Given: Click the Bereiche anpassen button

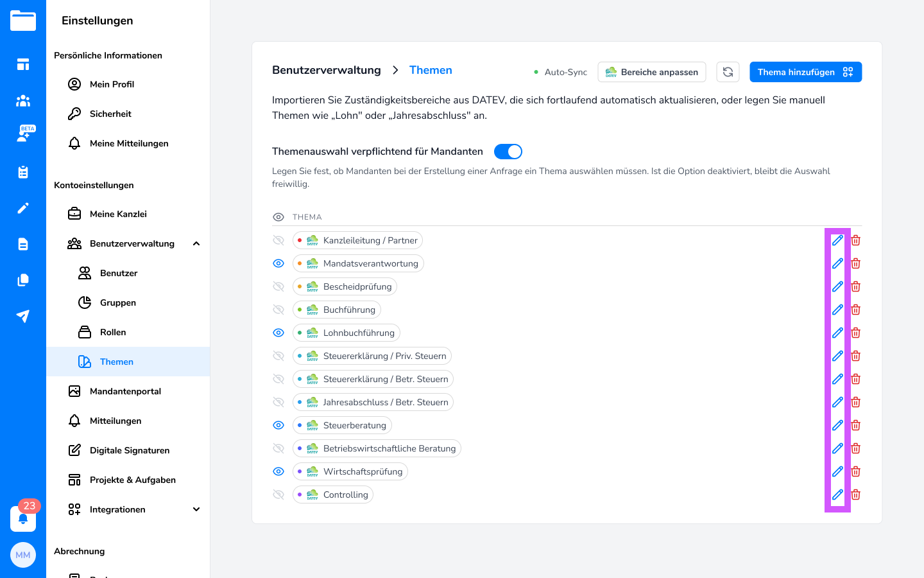Looking at the screenshot, I should [651, 72].
